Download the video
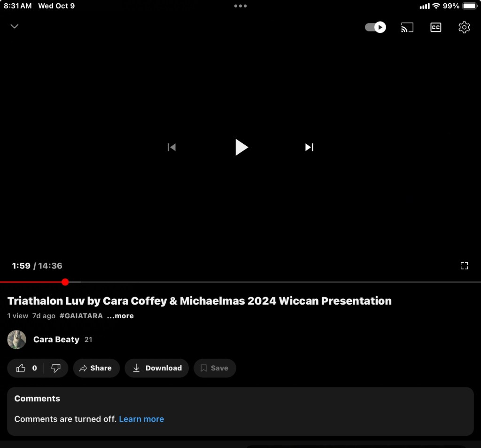 click(x=156, y=368)
